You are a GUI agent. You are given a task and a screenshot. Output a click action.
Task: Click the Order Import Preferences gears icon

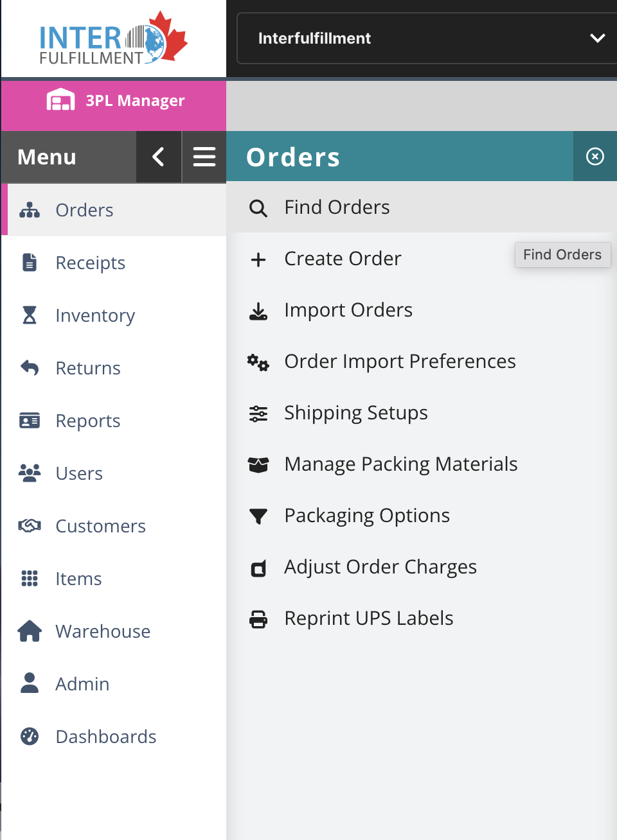coord(258,363)
